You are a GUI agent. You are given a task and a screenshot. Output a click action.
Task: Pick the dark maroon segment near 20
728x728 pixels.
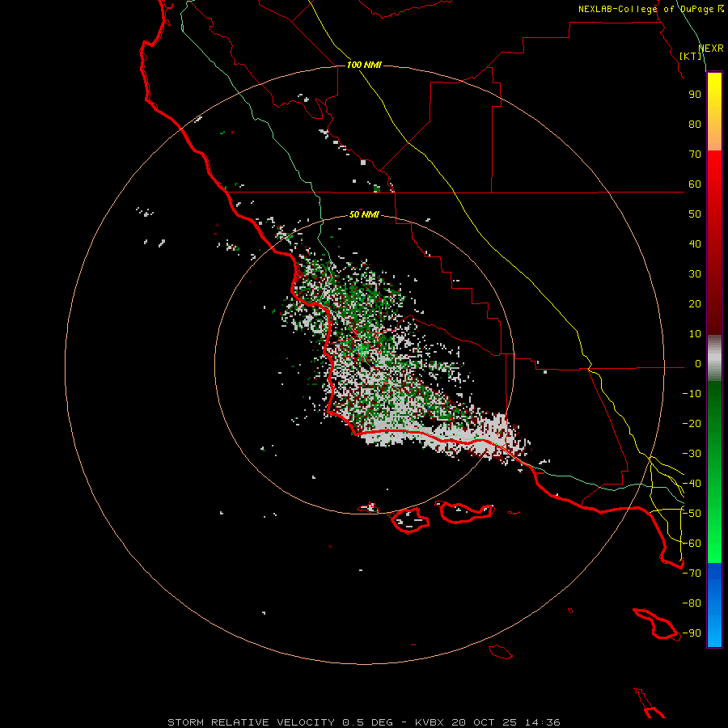click(714, 304)
